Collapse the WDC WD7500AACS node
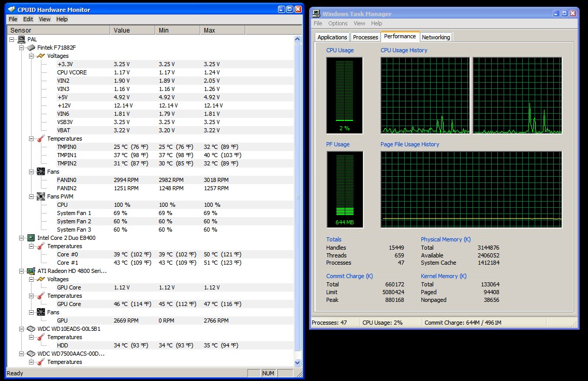588x381 pixels. click(x=21, y=354)
